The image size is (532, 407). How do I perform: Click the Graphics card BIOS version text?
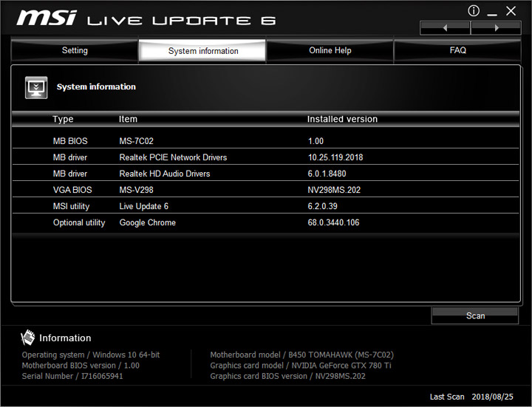pos(287,376)
